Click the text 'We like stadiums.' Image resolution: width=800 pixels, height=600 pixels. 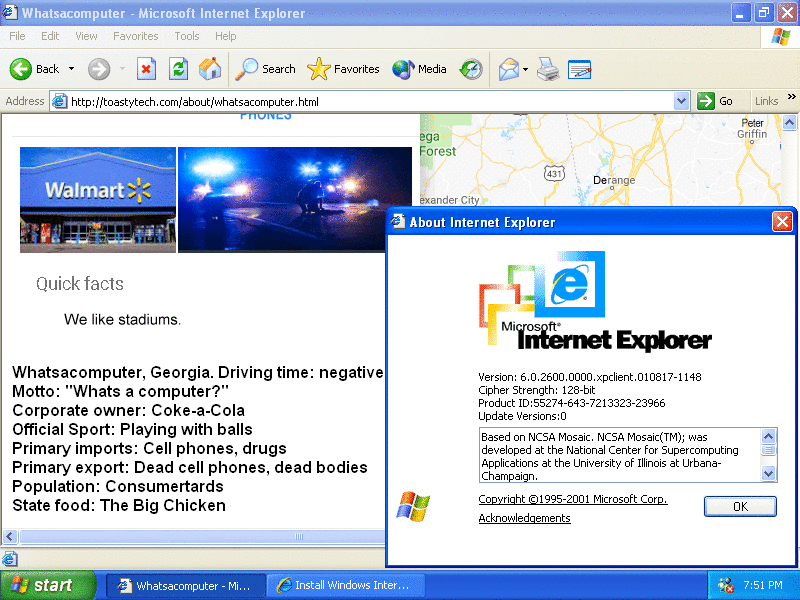click(122, 319)
